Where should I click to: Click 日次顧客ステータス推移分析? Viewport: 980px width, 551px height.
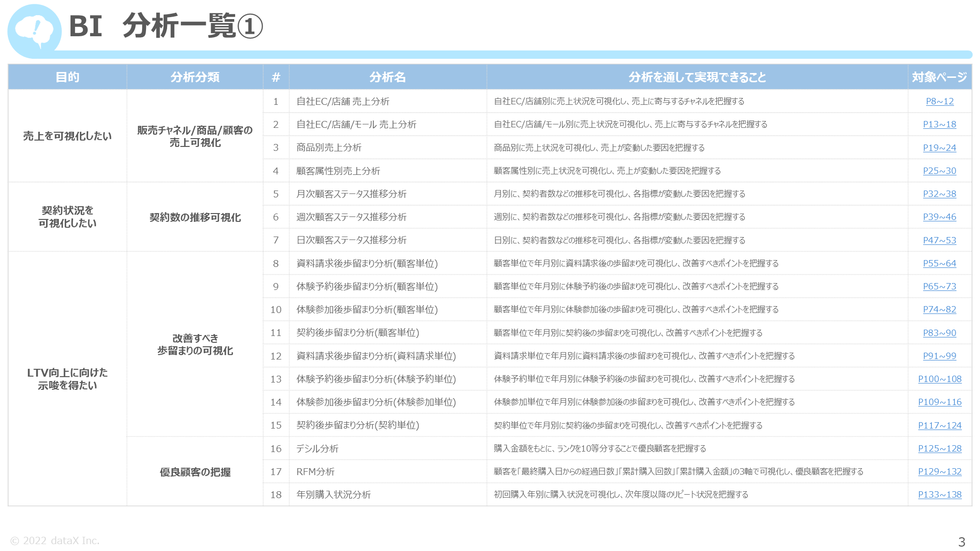351,240
